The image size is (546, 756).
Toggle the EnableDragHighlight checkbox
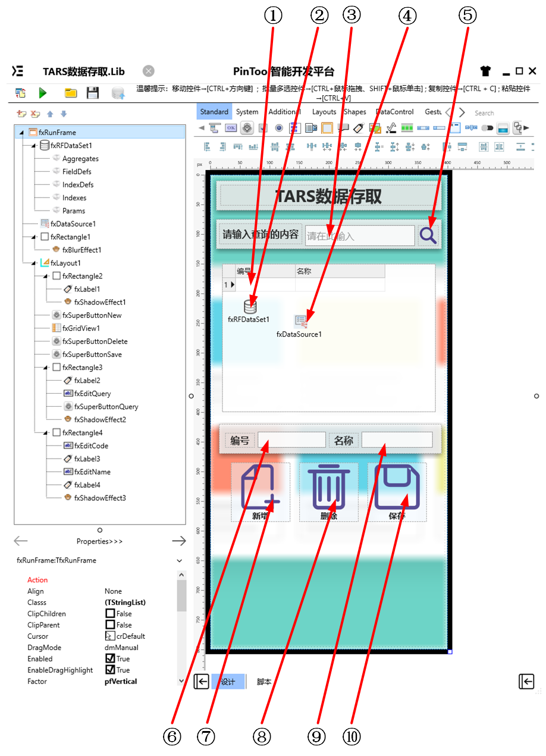click(110, 670)
